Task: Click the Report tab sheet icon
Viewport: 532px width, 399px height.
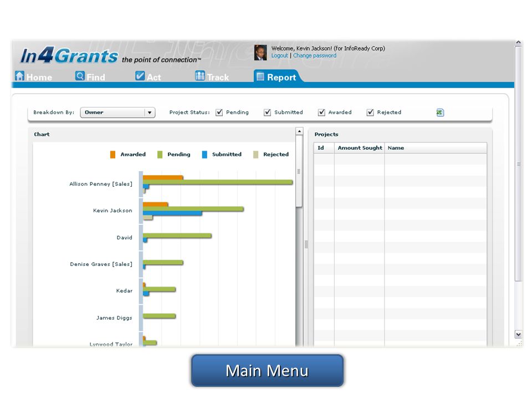Action: pyautogui.click(x=260, y=76)
